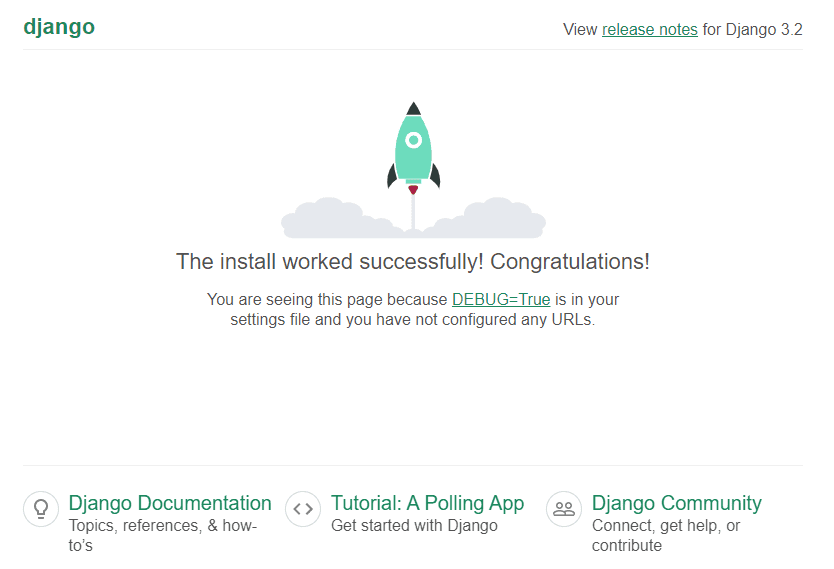Open Tutorial: A Polling App link
This screenshot has height=569, width=834.
427,503
